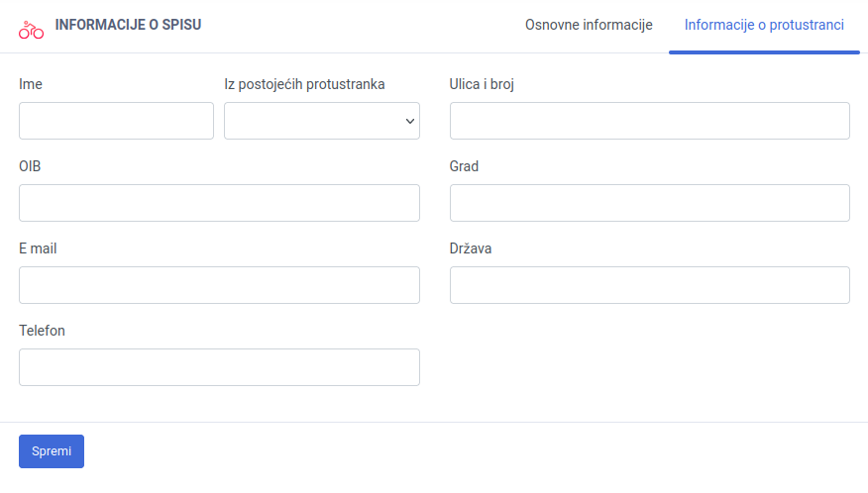
Task: Click inside the Država field
Action: click(649, 285)
